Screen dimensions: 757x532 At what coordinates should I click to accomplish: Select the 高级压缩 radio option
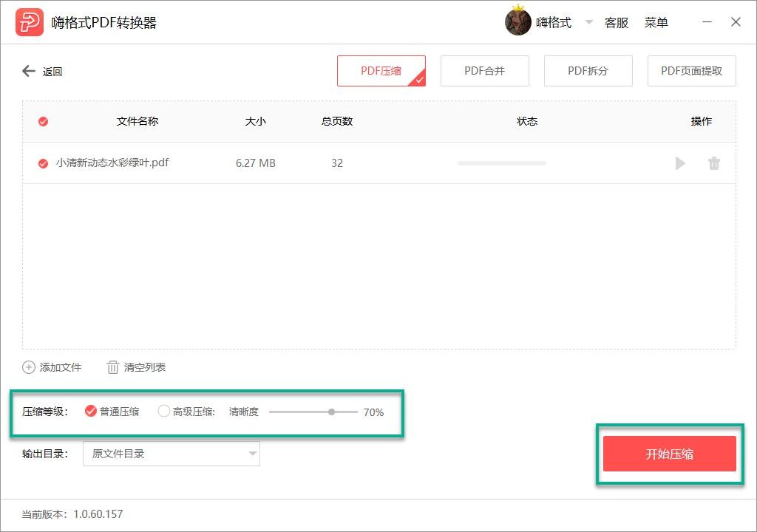pos(163,411)
